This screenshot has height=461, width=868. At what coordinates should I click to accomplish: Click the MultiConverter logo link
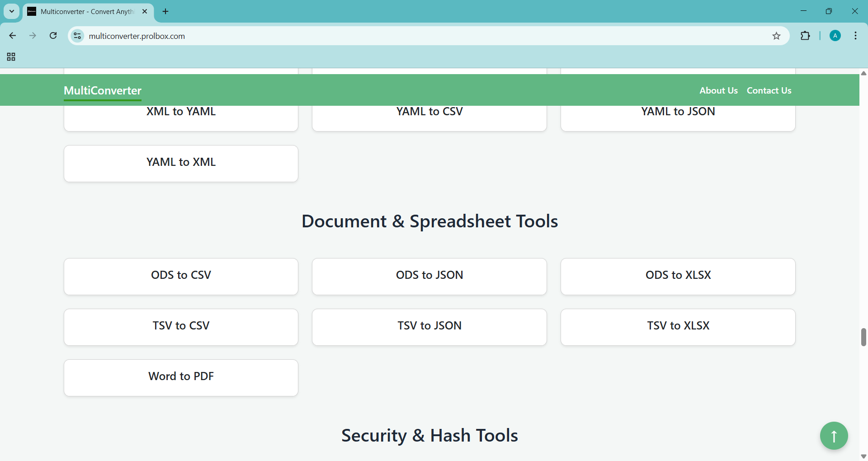click(x=103, y=90)
